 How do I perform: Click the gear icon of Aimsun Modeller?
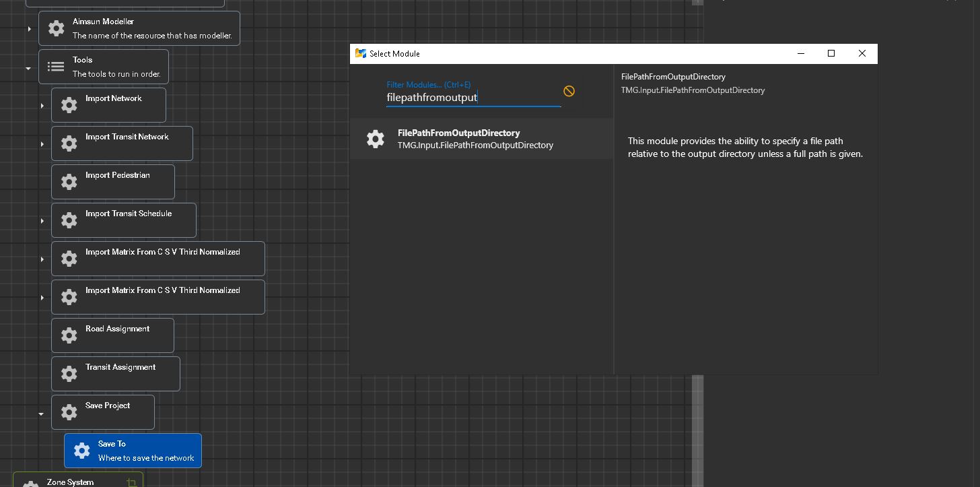pyautogui.click(x=57, y=28)
